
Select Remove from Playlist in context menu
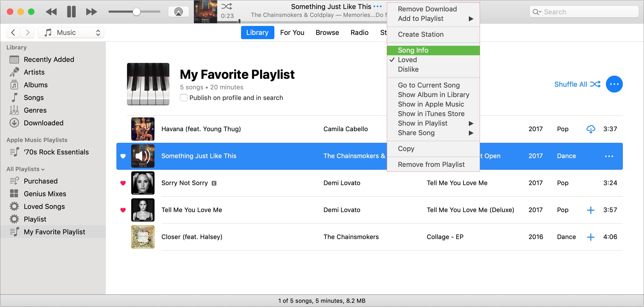click(432, 164)
